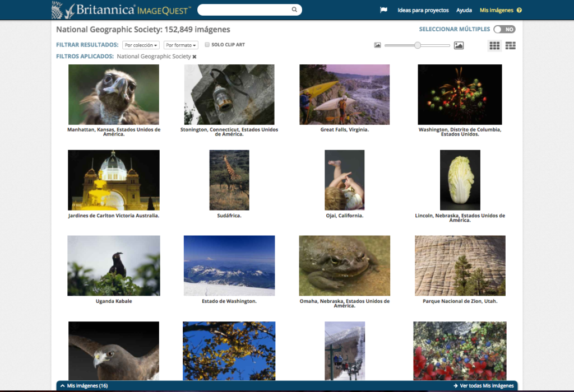The height and width of the screenshot is (392, 574).
Task: Enable the SOLO CLIP ART checkbox
Action: (x=207, y=44)
